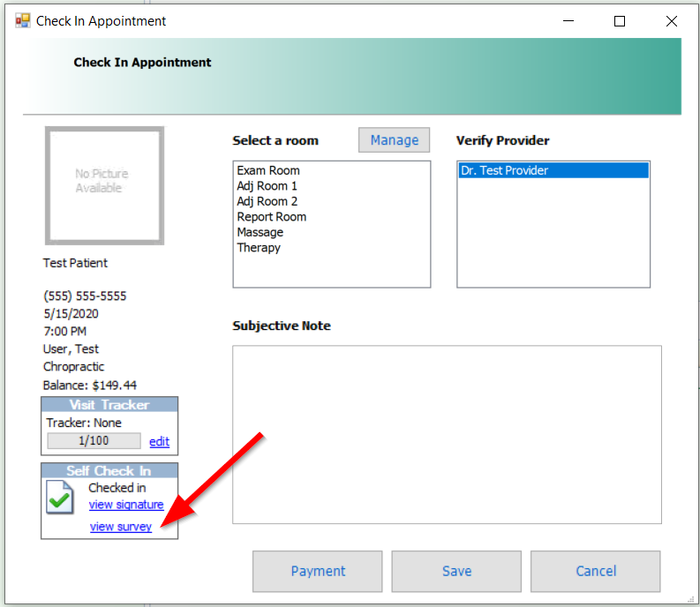700x607 pixels.
Task: Click the Visit Tracker header
Action: point(109,404)
